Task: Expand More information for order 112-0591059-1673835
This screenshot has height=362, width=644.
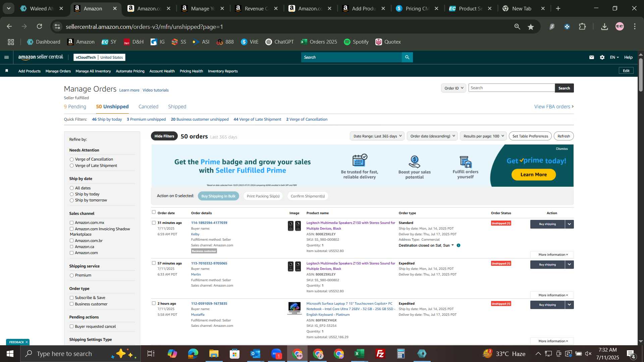Action: 553,341
